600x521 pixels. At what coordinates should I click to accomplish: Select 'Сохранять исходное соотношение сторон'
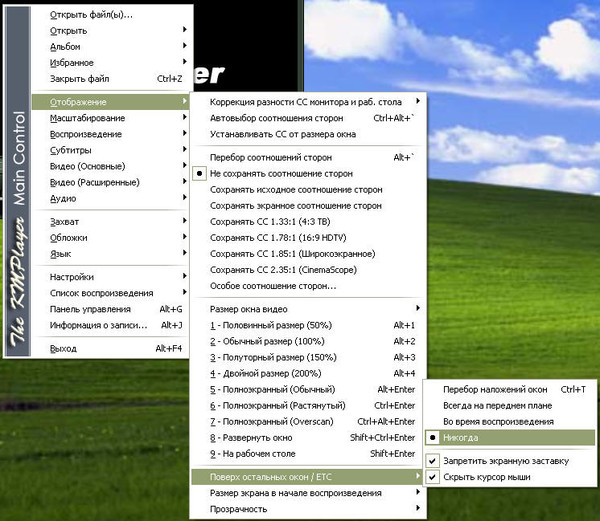point(308,190)
